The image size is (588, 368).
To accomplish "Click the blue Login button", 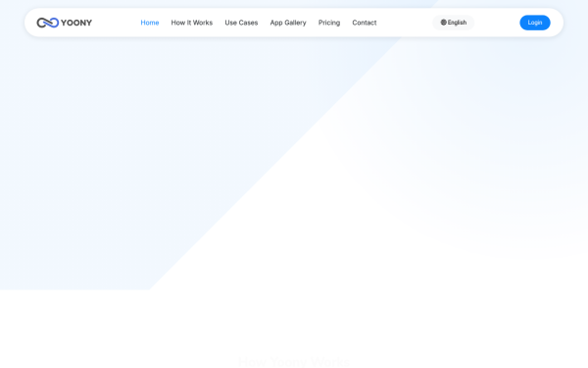I will (x=535, y=23).
